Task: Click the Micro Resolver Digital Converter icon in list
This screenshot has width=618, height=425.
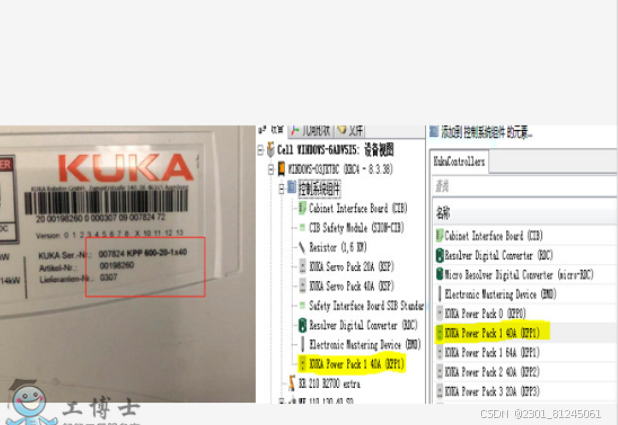Action: point(440,274)
